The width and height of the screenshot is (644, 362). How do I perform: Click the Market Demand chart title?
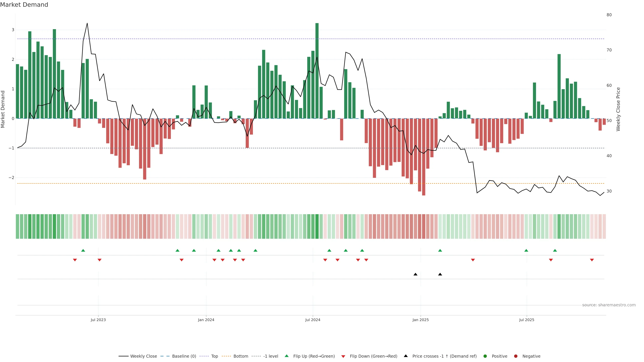[x=24, y=5]
